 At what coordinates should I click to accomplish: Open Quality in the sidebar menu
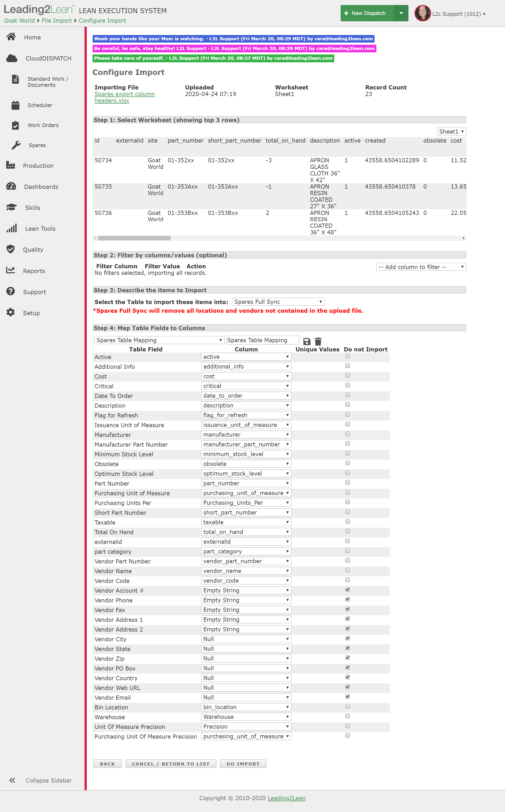click(x=33, y=250)
